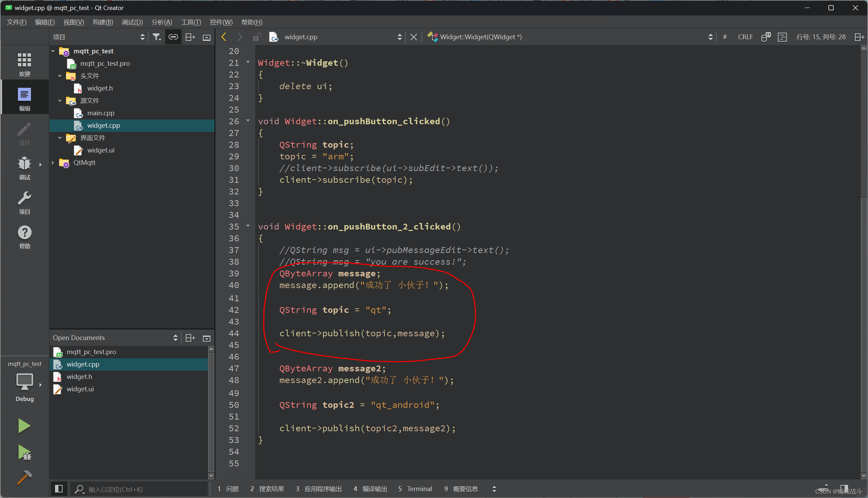Viewport: 868px width, 498px height.
Task: Click the filter tree icon in project panel
Action: pos(157,37)
